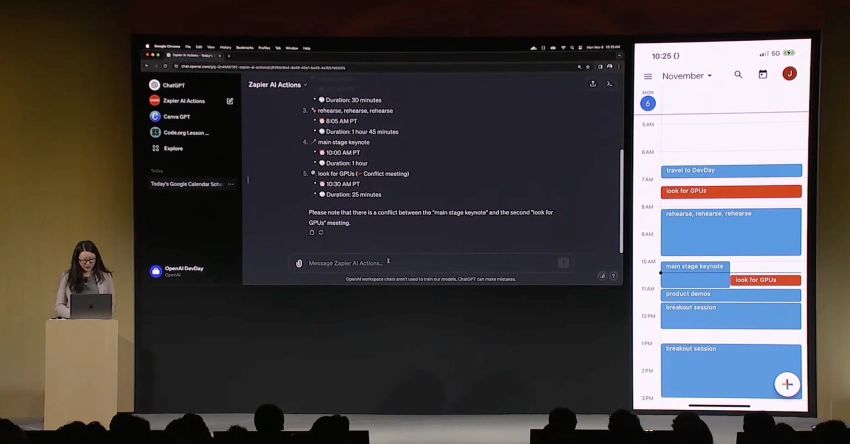850x444 pixels.
Task: Go back with the browser back arrow
Action: (146, 66)
